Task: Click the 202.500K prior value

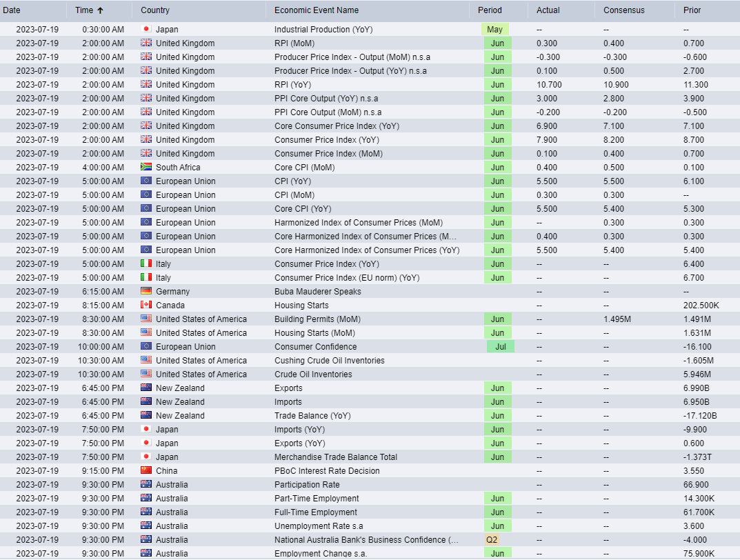Action: tap(701, 306)
